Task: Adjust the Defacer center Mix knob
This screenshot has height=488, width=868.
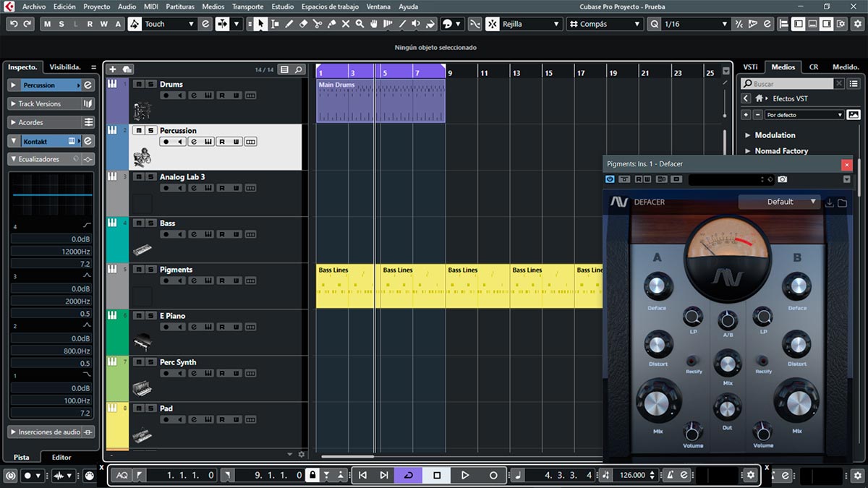Action: click(x=728, y=361)
